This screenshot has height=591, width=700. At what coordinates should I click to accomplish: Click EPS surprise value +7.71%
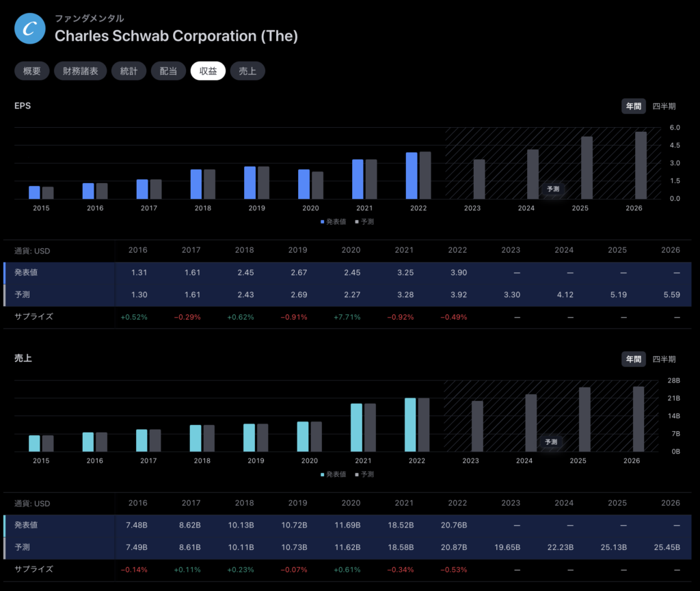347,317
